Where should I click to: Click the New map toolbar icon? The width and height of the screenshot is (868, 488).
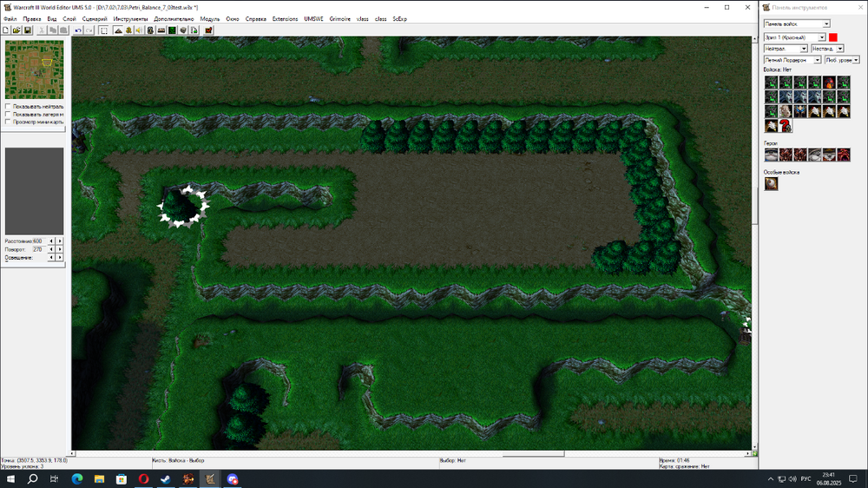point(6,30)
